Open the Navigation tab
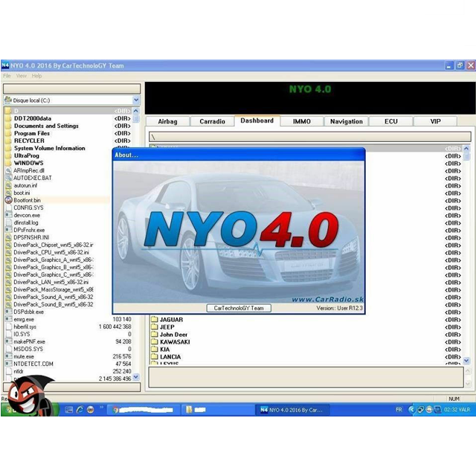Screen dimensions: 476x476 coord(347,121)
